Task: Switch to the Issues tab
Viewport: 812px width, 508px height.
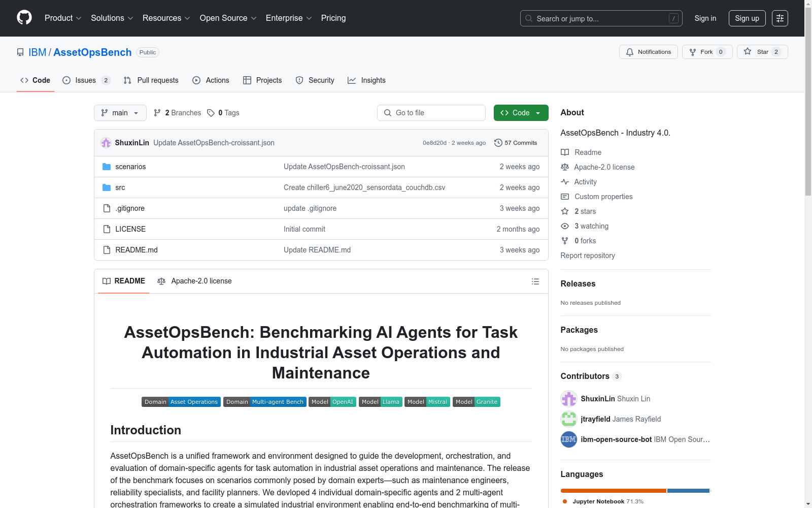Action: [86, 80]
